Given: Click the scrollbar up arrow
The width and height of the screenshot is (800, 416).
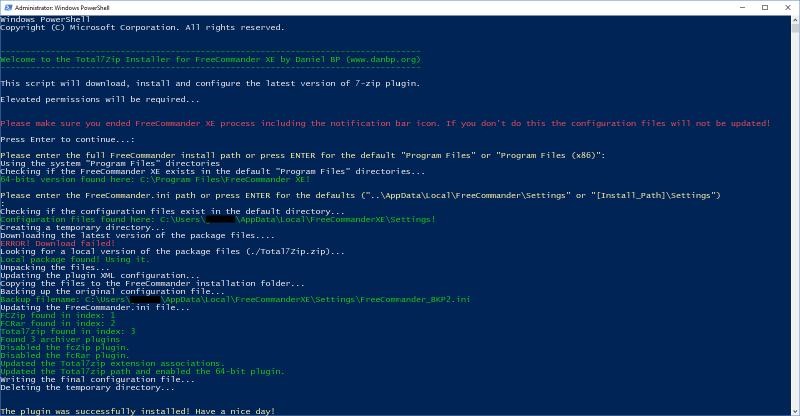Looking at the screenshot, I should (795, 20).
